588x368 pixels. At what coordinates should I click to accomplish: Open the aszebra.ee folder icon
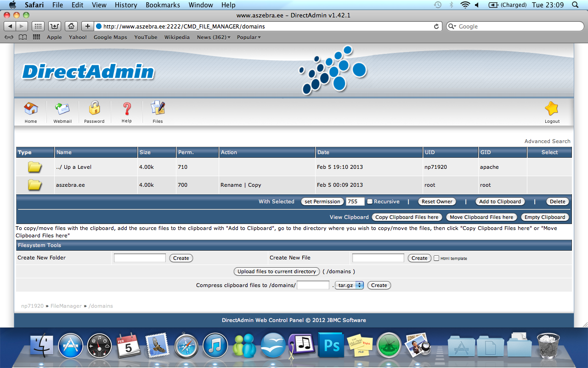[35, 185]
